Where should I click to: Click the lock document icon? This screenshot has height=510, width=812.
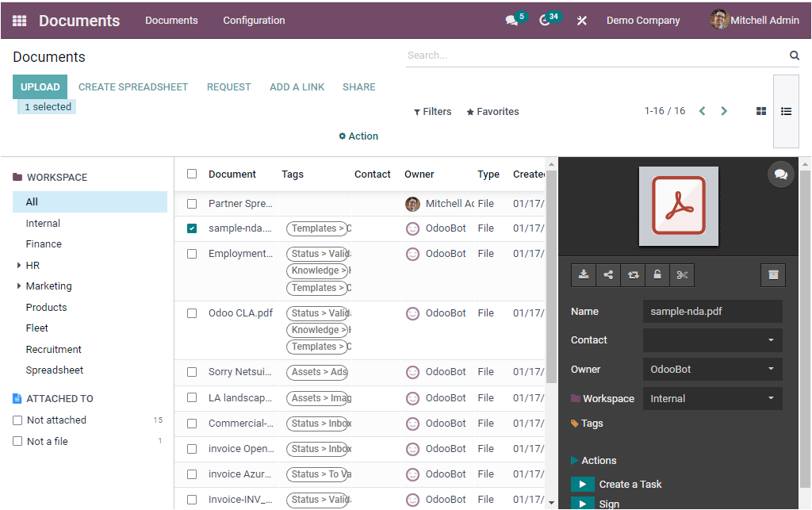pos(657,274)
